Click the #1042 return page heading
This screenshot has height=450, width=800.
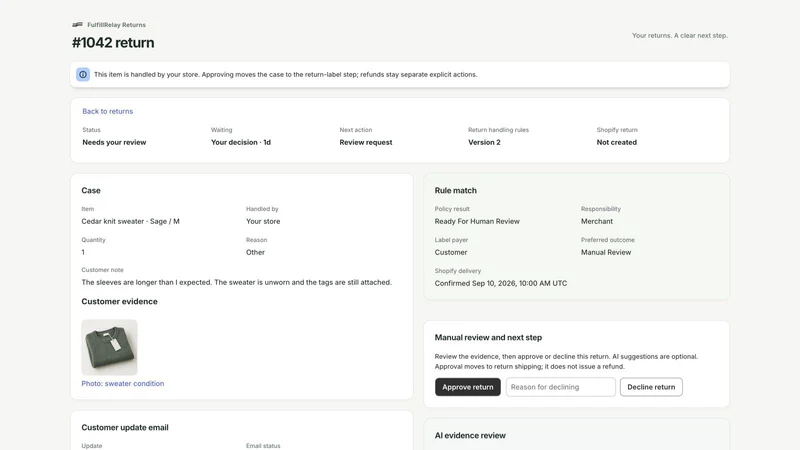pyautogui.click(x=113, y=43)
